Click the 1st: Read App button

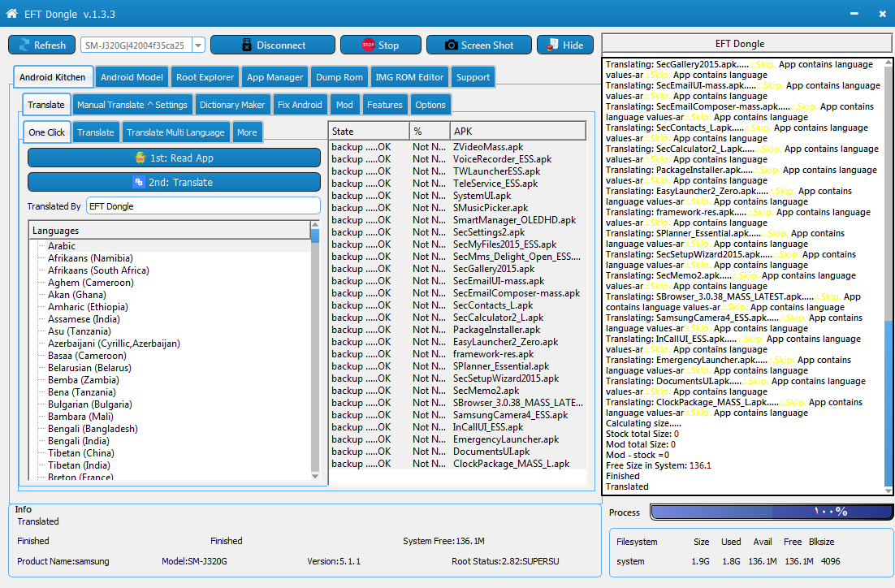tap(174, 158)
